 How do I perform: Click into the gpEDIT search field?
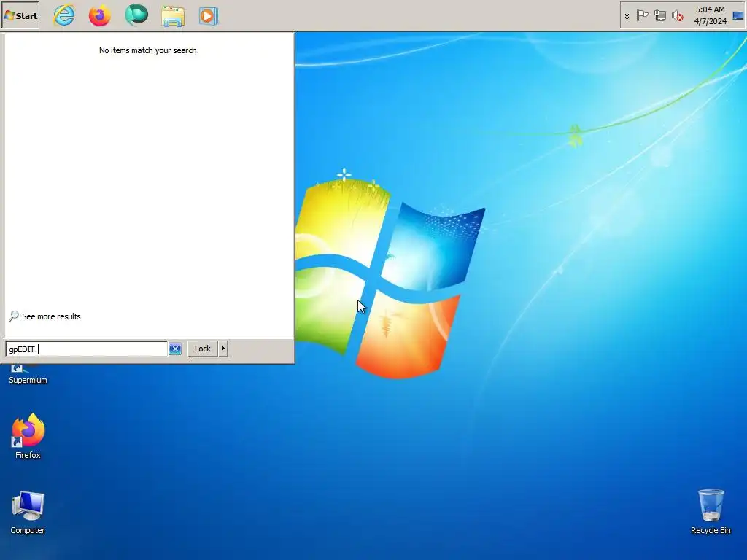click(86, 349)
